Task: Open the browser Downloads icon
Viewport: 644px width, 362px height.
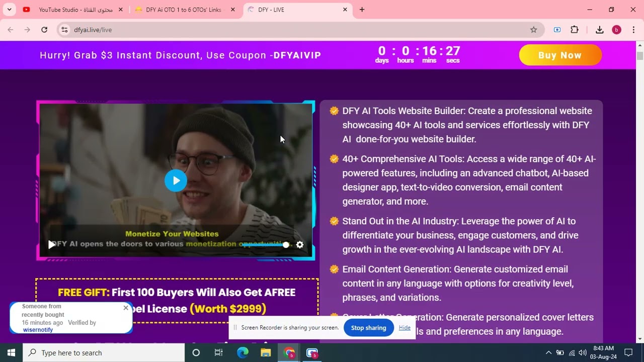Action: pos(600,30)
